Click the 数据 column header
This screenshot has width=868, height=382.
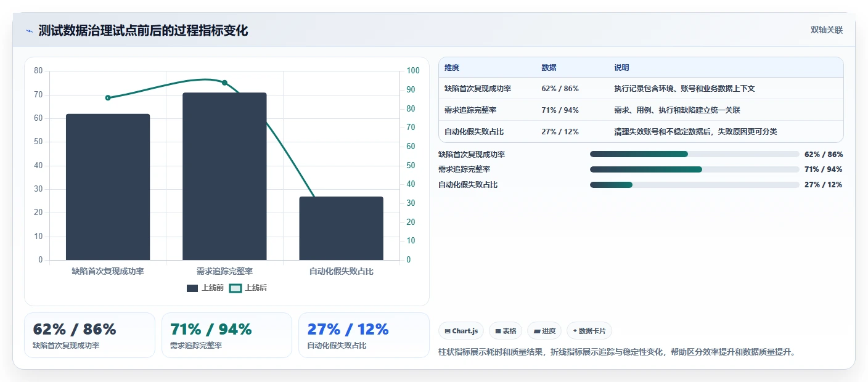pos(549,68)
